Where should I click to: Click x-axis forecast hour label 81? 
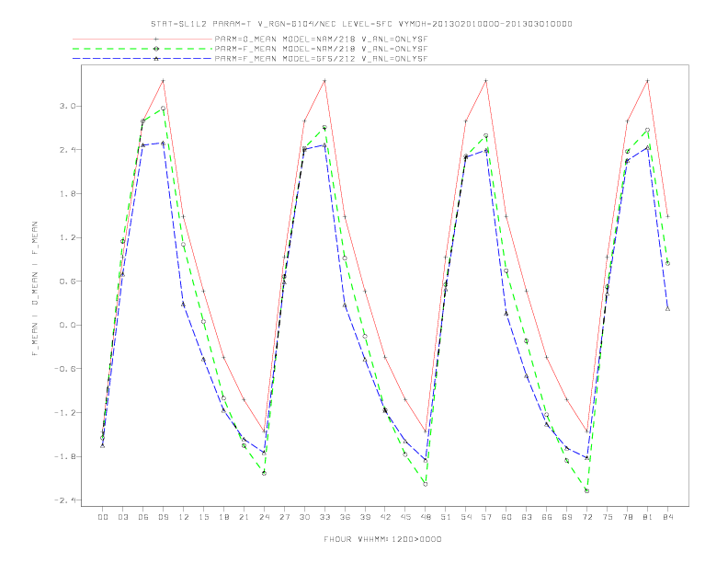pos(648,517)
